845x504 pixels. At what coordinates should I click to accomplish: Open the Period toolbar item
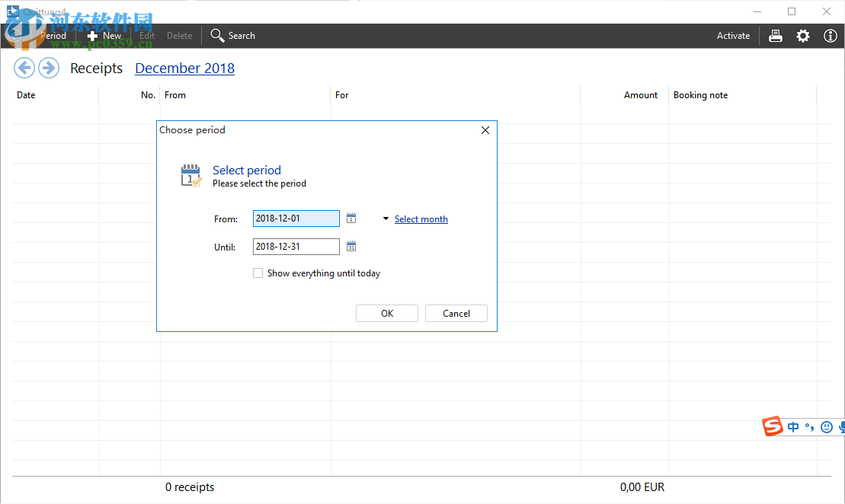click(52, 36)
